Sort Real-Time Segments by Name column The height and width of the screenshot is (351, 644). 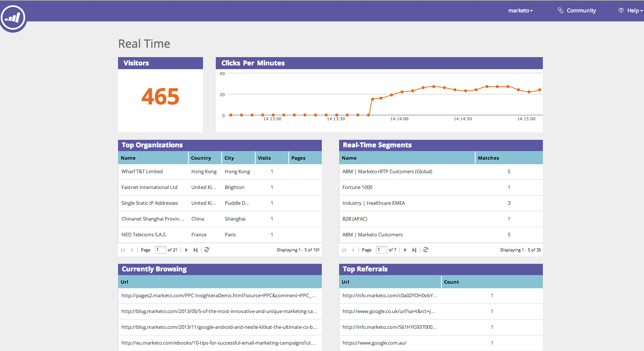click(x=407, y=158)
